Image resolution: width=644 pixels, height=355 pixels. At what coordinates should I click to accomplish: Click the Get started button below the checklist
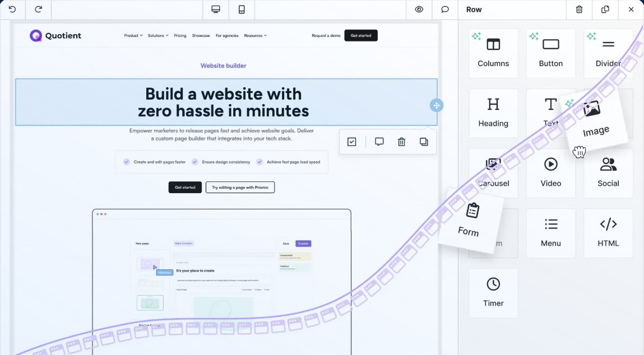pos(185,187)
